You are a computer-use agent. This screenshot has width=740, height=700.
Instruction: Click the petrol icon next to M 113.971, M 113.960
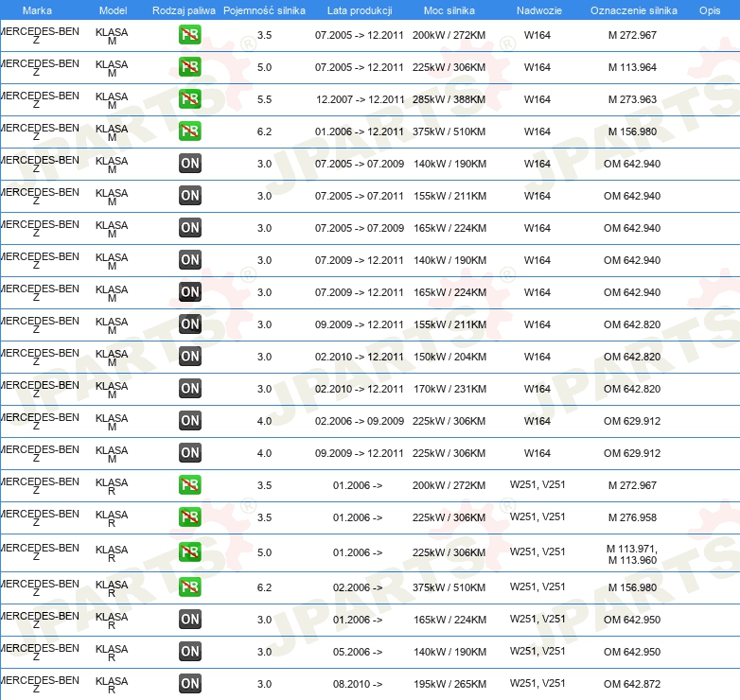pos(189,551)
